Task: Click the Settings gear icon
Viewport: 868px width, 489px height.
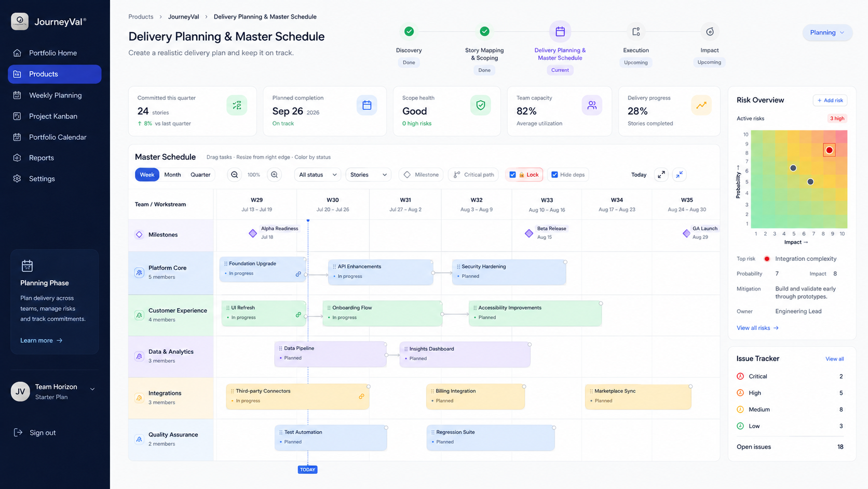Action: pyautogui.click(x=17, y=179)
